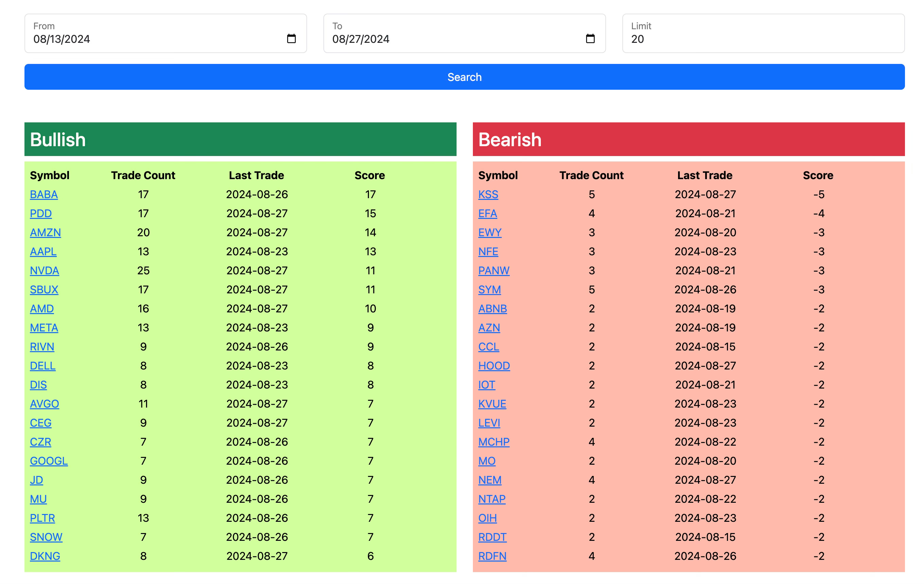
Task: Open the DKNG symbol link
Action: point(45,556)
